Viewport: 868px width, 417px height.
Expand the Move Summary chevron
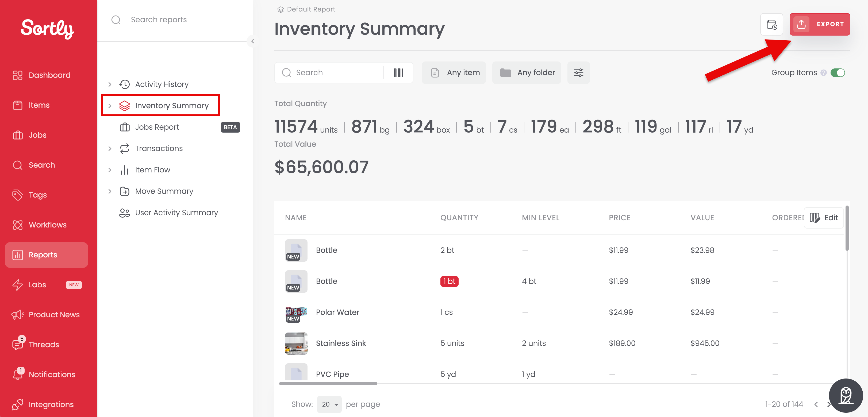(x=110, y=191)
